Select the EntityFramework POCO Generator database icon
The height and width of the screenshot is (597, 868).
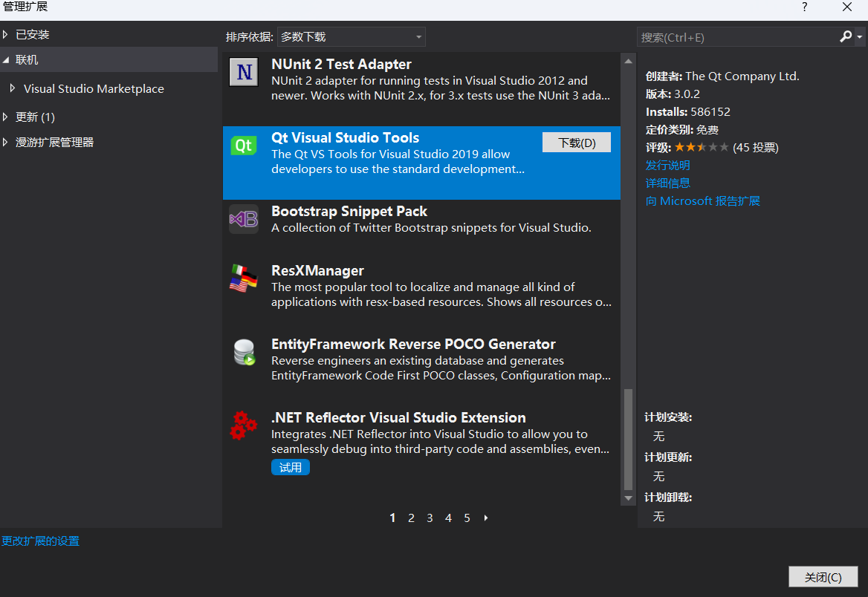[244, 352]
